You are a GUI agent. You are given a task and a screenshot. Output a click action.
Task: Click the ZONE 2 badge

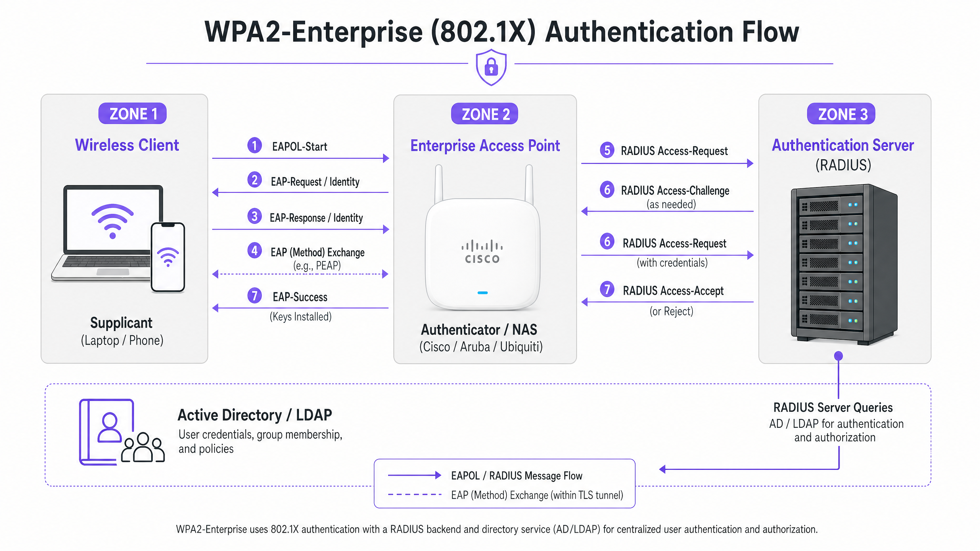485,114
